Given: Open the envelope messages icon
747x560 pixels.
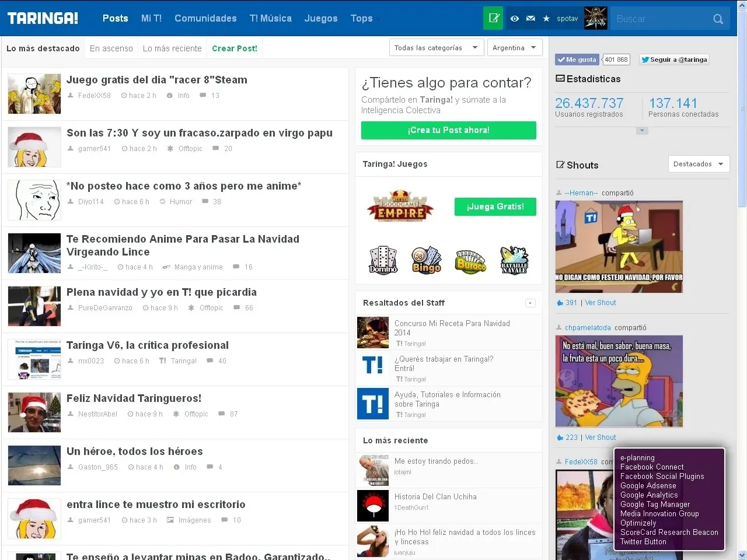Looking at the screenshot, I should [530, 19].
